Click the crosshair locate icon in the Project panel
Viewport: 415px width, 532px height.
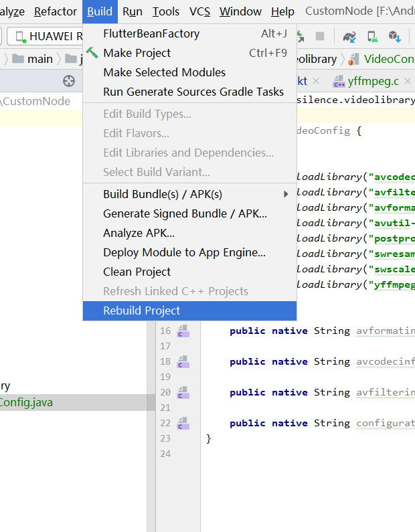pyautogui.click(x=68, y=81)
